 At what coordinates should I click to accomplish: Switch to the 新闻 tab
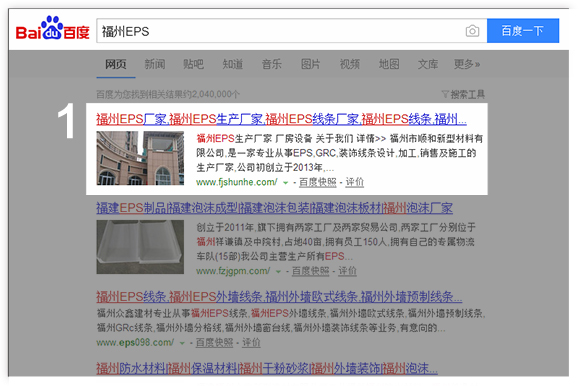(x=155, y=64)
